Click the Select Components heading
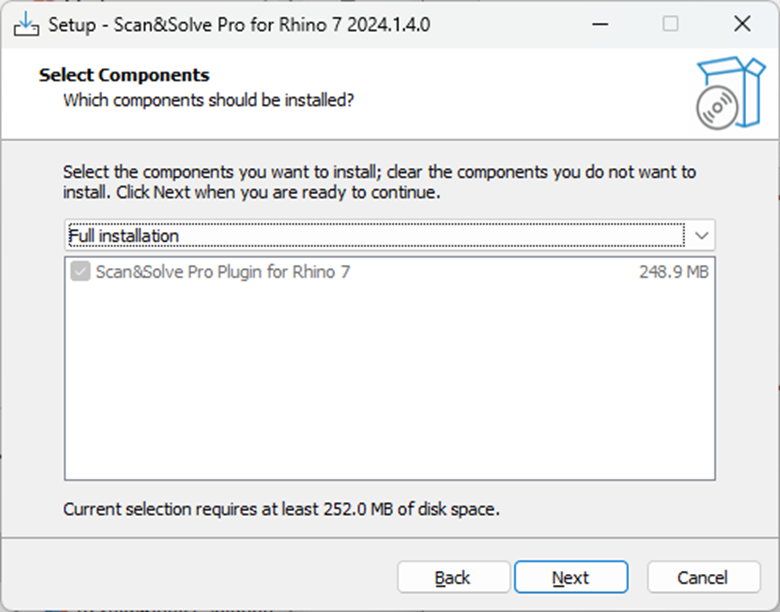This screenshot has width=780, height=612. click(x=124, y=75)
